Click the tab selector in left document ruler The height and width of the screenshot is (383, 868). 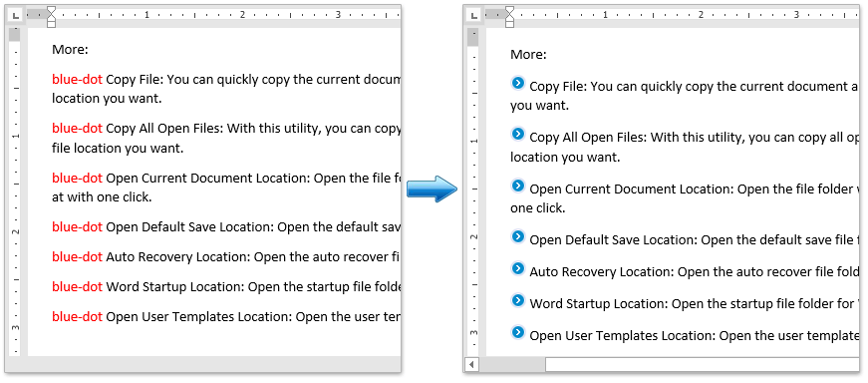(15, 16)
